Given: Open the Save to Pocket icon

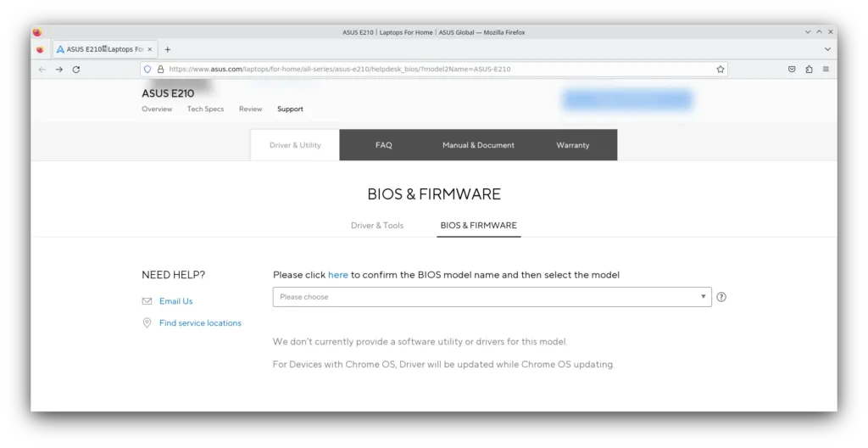Looking at the screenshot, I should [x=792, y=70].
